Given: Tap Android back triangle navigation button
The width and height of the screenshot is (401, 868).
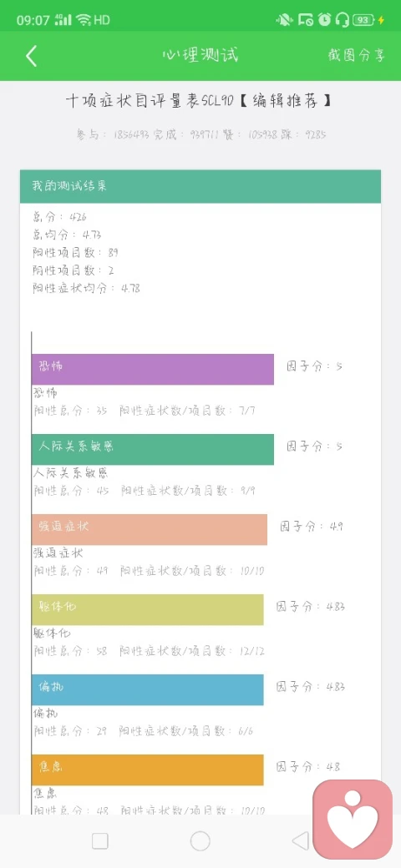Looking at the screenshot, I should pos(300,841).
